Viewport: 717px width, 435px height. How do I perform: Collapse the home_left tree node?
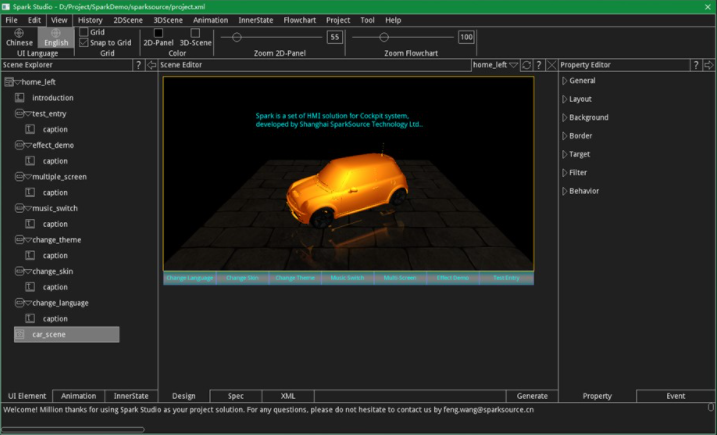[x=18, y=82]
